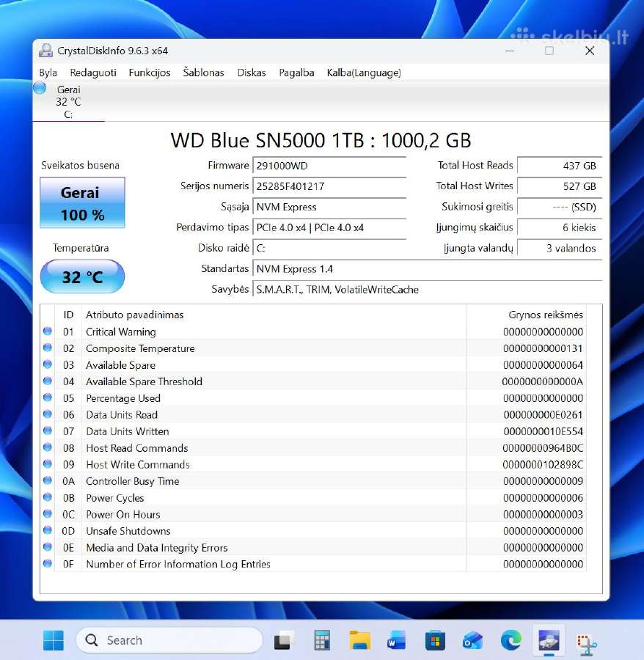Click the Total Host Reads value 437 GB

coord(560,166)
